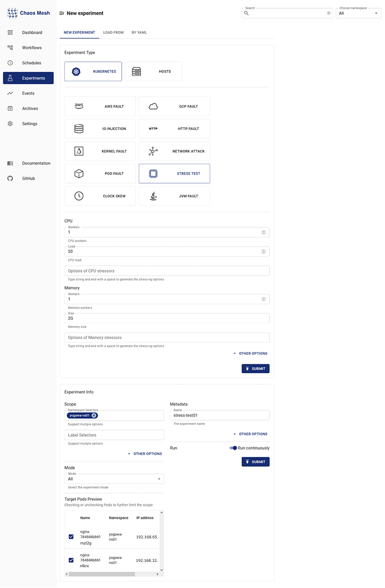Click the Dashboard grid icon
This screenshot has width=385, height=588.
10,32
